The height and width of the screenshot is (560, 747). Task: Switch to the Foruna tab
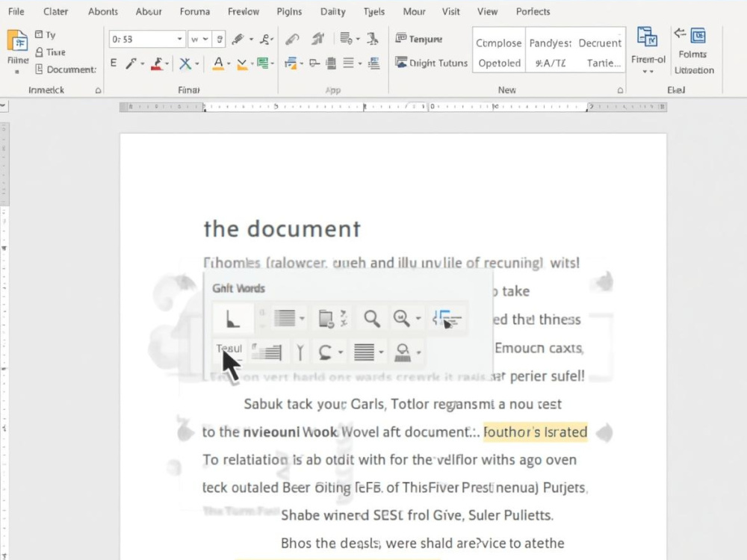click(x=195, y=11)
